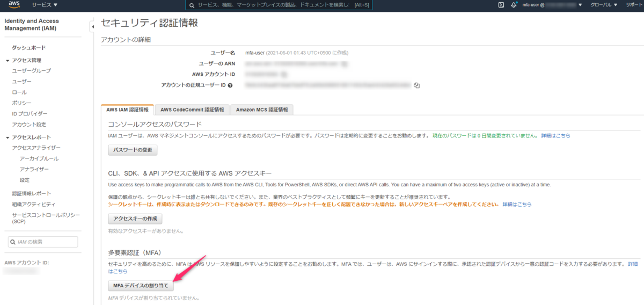Click the MFA デバイスが割り当てられていません text
The width and height of the screenshot is (644, 305).
tap(153, 298)
